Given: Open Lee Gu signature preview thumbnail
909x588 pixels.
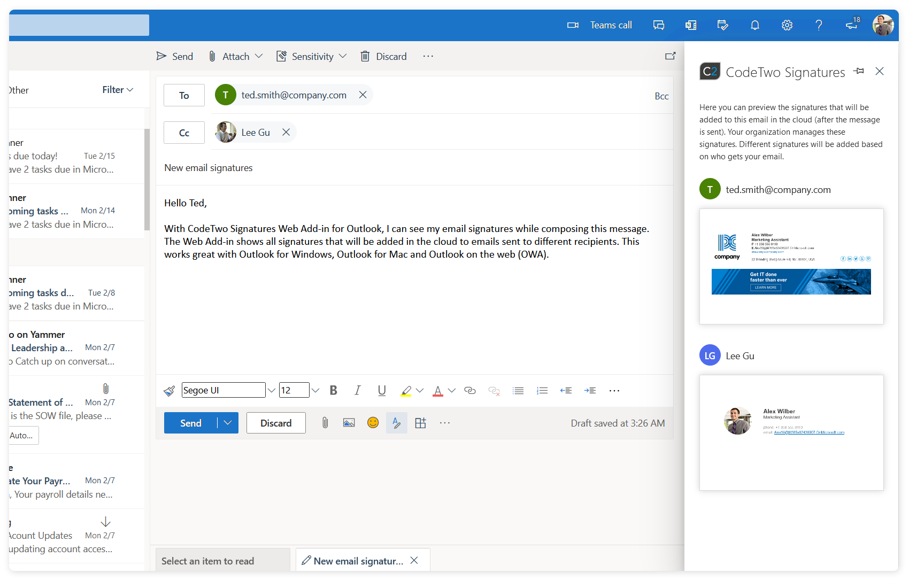Looking at the screenshot, I should point(791,432).
